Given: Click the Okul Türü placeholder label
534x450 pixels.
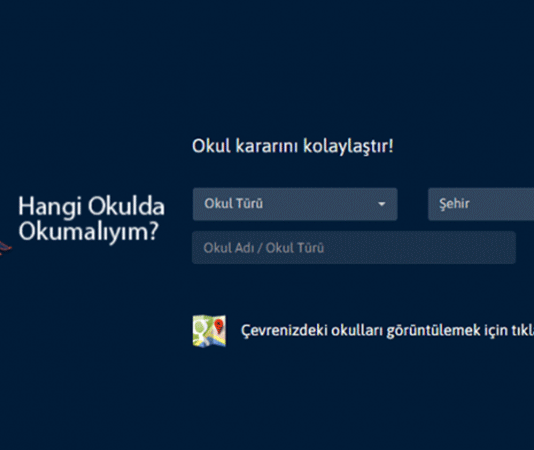Looking at the screenshot, I should [x=234, y=204].
